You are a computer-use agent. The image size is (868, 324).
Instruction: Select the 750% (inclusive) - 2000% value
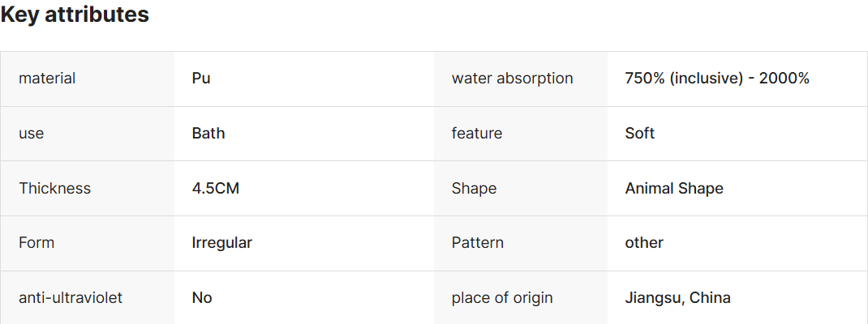(x=717, y=79)
